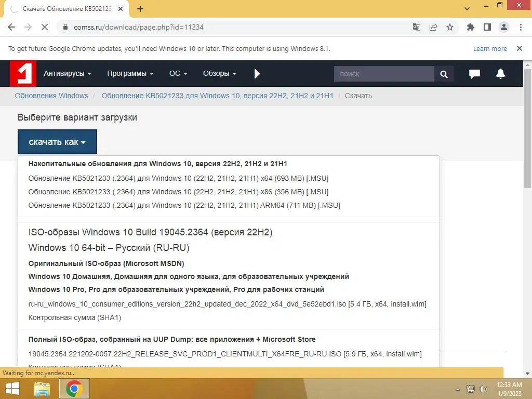The height and width of the screenshot is (399, 532).
Task: Bookmark this page with the star
Action: click(450, 27)
